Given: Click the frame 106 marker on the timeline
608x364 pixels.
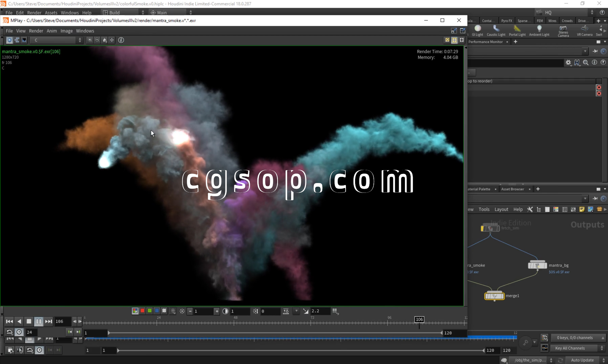Looking at the screenshot, I should point(419,319).
